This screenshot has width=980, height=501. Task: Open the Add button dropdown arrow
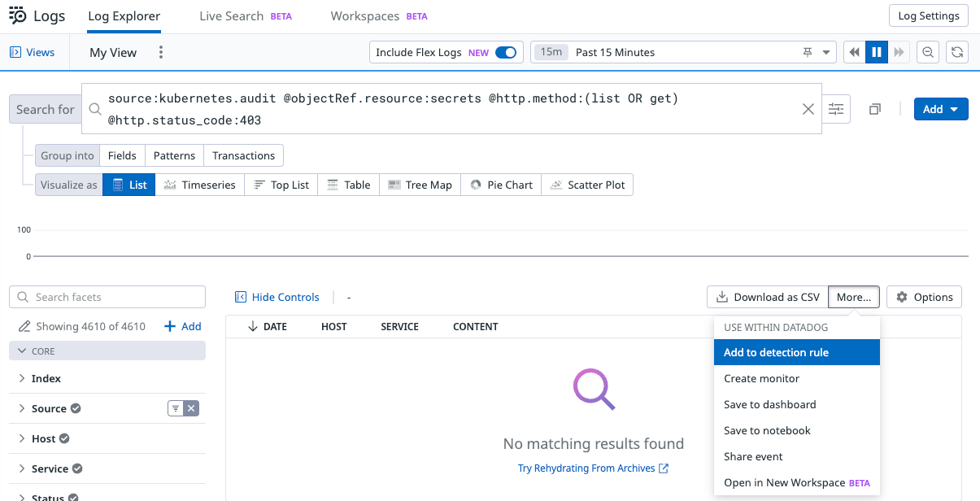tap(954, 108)
